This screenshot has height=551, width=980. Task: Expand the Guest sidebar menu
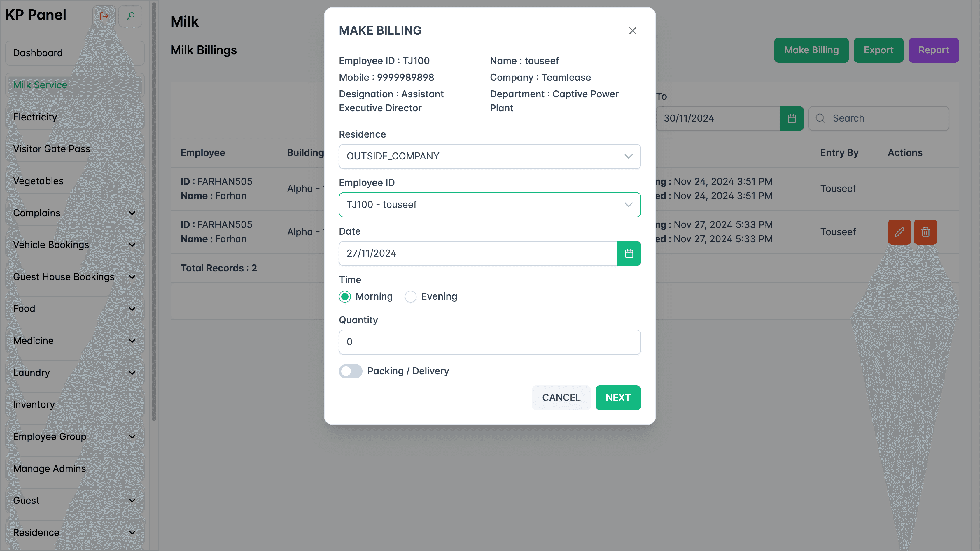[x=75, y=501]
